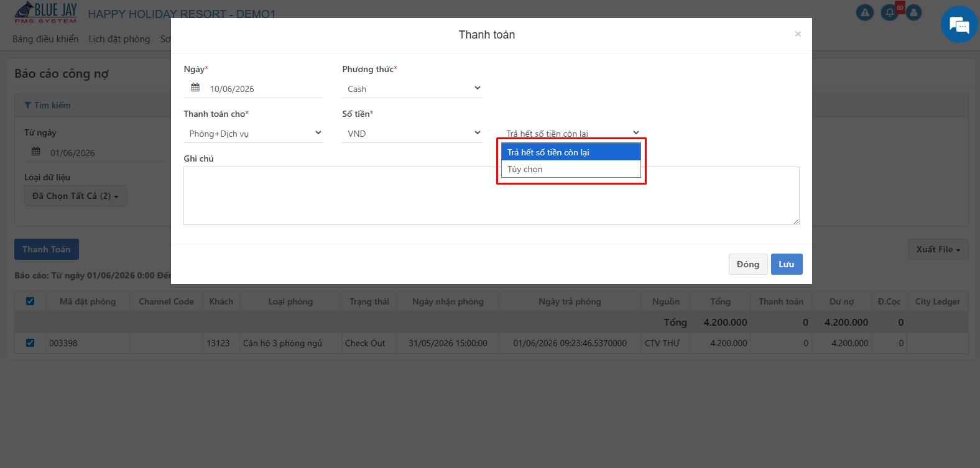The image size is (980, 468).
Task: Open the live chat bubble icon
Action: 959,25
